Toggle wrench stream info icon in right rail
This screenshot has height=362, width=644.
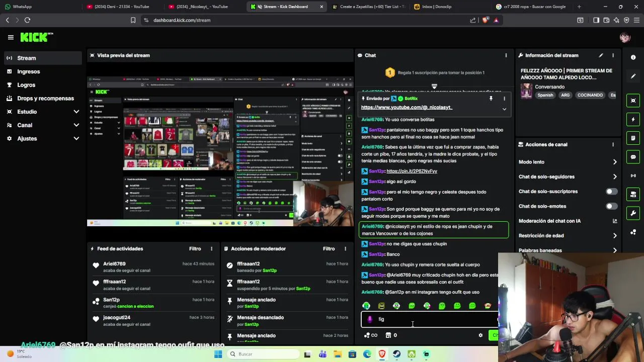tap(633, 213)
